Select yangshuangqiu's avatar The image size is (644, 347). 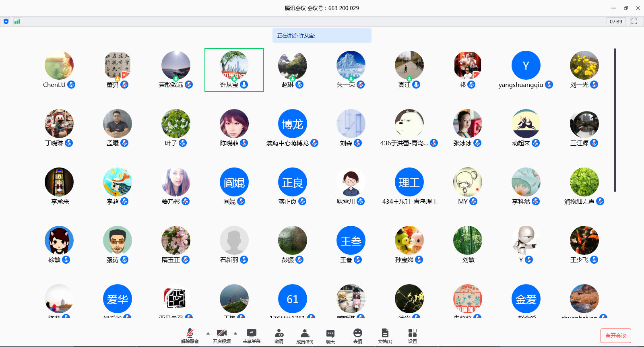coord(526,65)
